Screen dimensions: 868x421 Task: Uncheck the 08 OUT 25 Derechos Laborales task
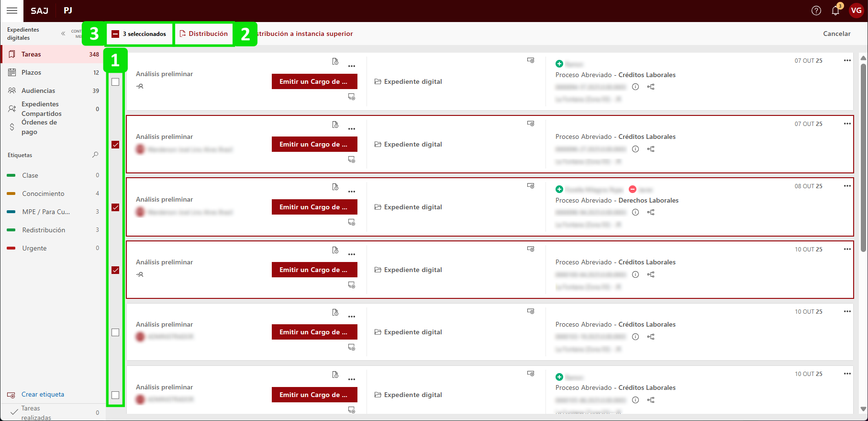(115, 207)
